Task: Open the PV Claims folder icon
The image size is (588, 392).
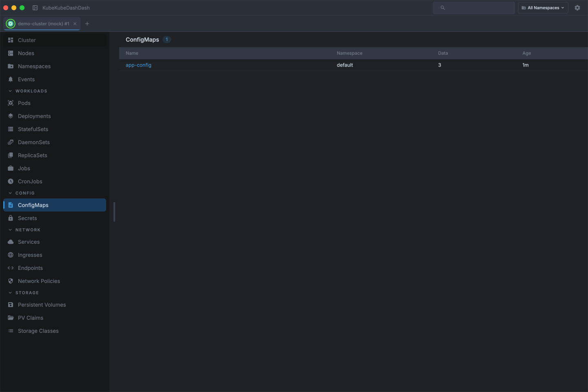Action: click(11, 318)
